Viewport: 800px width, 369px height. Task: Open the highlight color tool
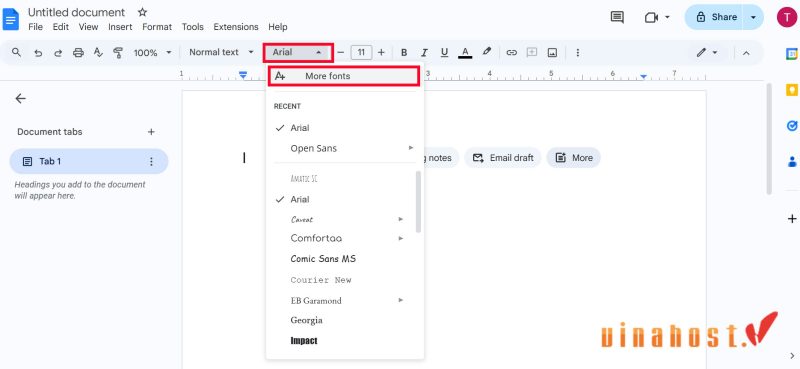click(x=487, y=52)
